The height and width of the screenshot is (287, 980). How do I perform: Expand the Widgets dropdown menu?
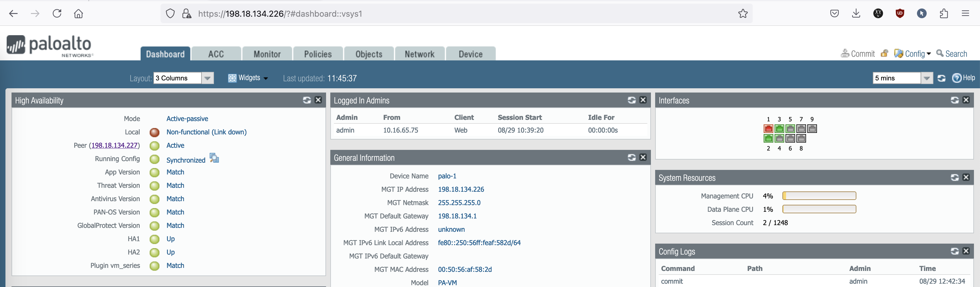(248, 78)
